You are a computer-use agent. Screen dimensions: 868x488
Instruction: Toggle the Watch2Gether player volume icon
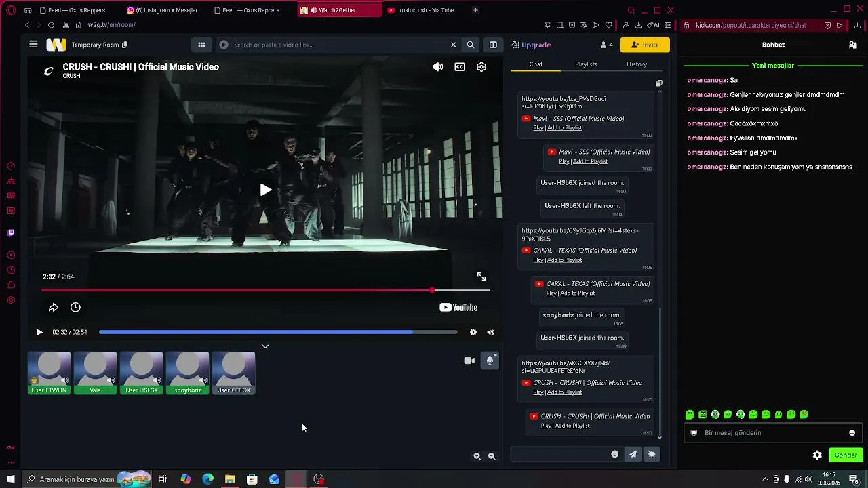tap(490, 332)
